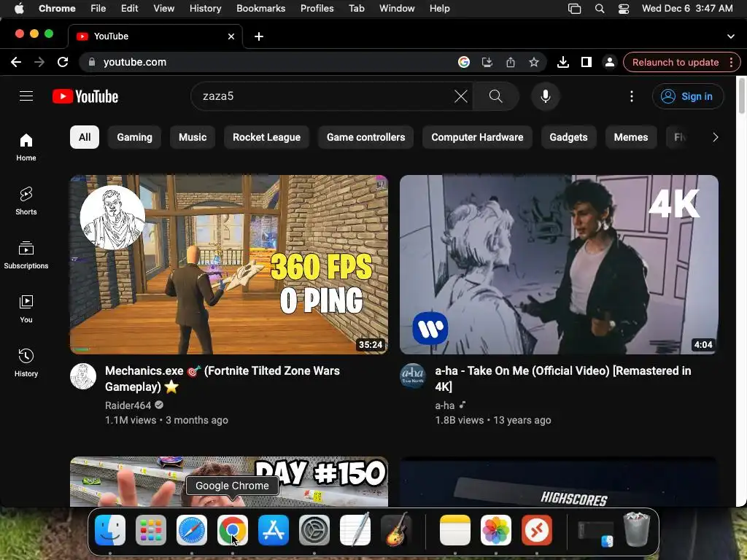Image resolution: width=747 pixels, height=560 pixels.
Task: Bookmark this page with the star icon
Action: (x=534, y=62)
